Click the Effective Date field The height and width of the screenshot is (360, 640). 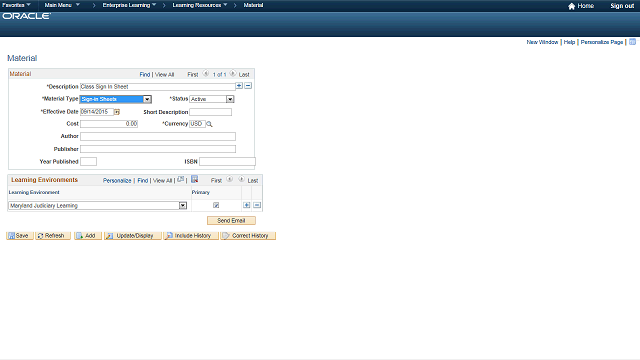click(97, 112)
